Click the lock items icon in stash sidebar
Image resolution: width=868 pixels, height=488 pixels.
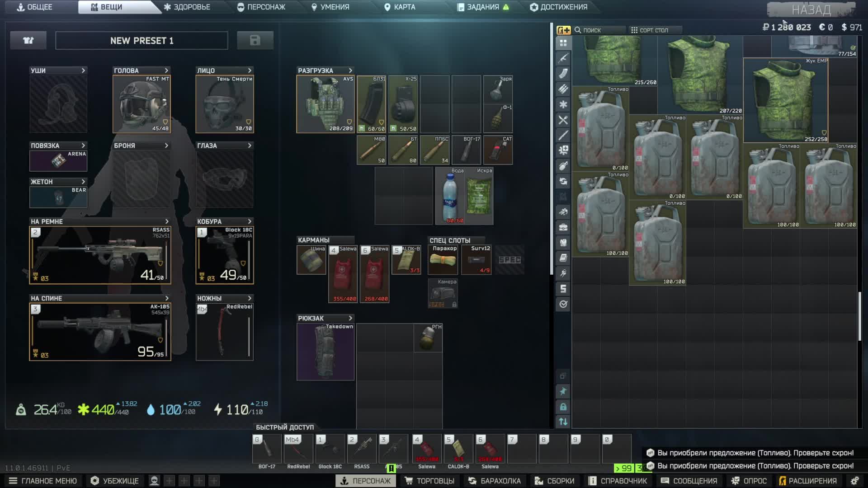pos(563,407)
